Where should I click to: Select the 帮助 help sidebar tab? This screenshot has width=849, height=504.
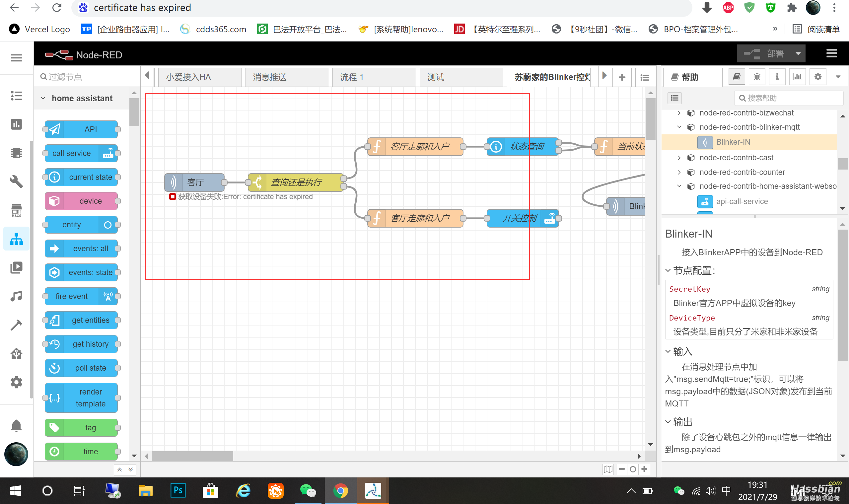point(693,77)
